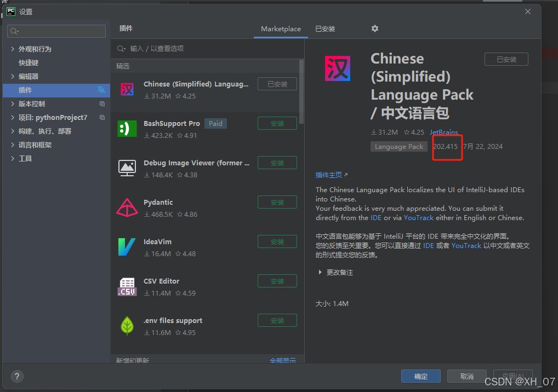
Task: Switch to the 已安装 tab
Action: tap(325, 29)
